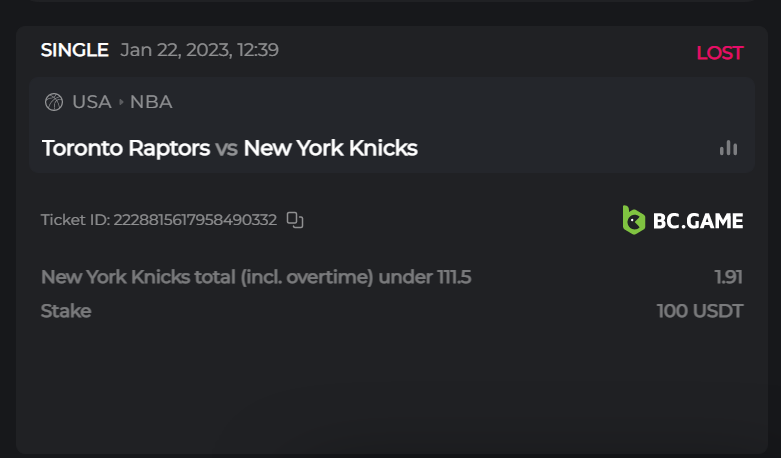
Task: Select the Ticket ID number text
Action: tap(195, 220)
